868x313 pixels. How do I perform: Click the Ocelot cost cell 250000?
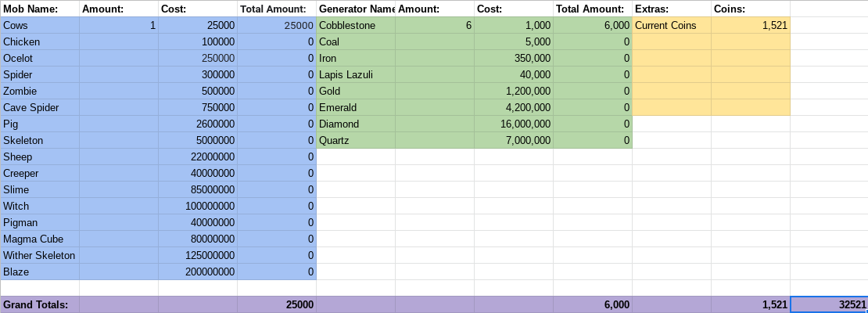click(198, 58)
